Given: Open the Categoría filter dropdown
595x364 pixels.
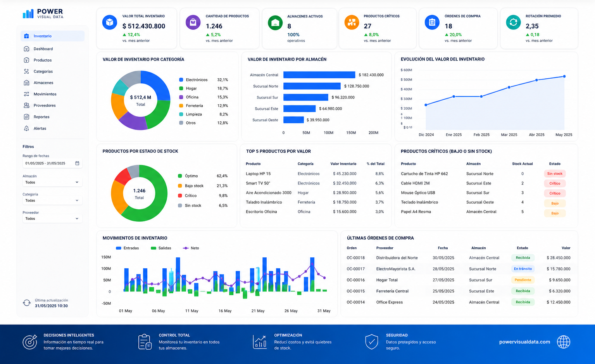Looking at the screenshot, I should [x=52, y=200].
